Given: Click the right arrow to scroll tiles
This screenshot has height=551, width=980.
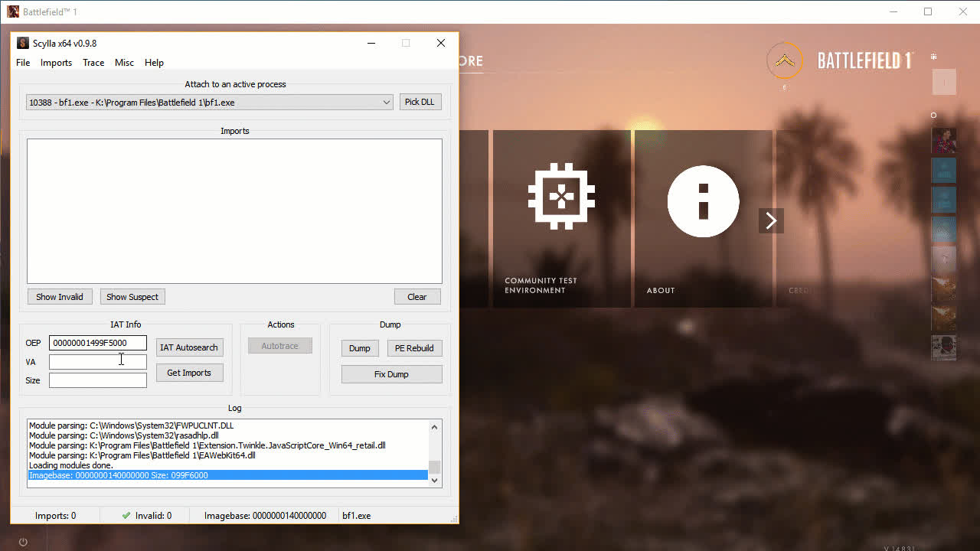Looking at the screenshot, I should (x=771, y=220).
